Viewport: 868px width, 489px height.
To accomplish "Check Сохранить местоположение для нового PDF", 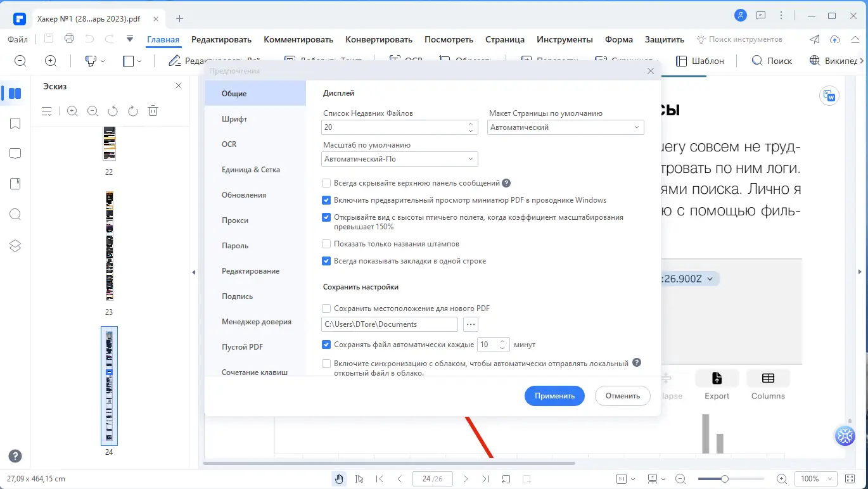I will [326, 308].
